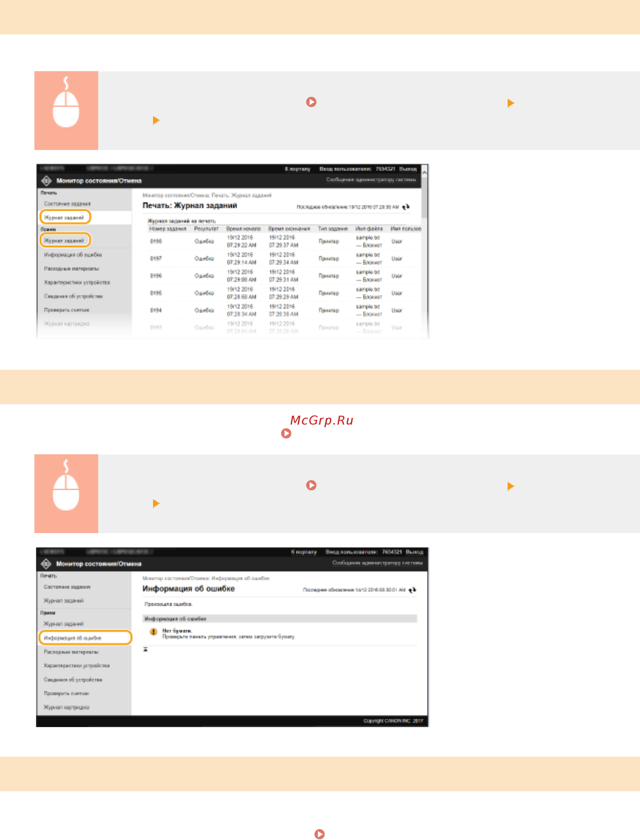The image size is (640, 840).
Task: Click the 'Нет бумаги.' error message text
Action: [177, 631]
